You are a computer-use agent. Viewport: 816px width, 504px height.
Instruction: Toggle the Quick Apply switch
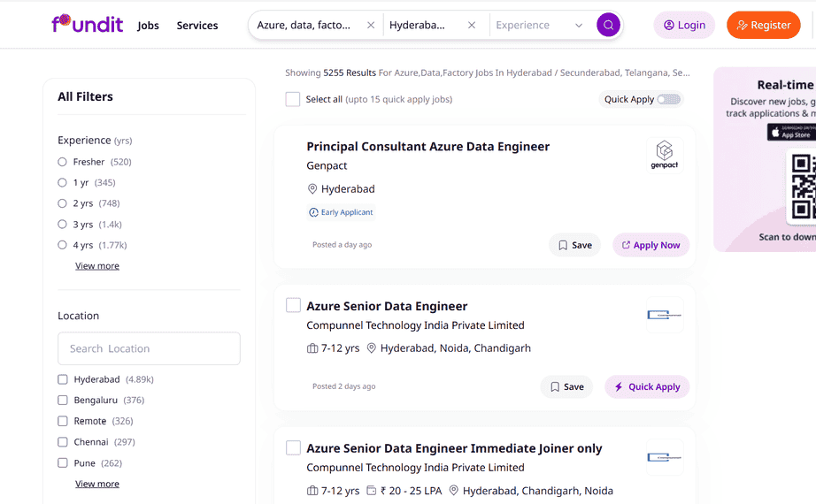[x=669, y=99]
